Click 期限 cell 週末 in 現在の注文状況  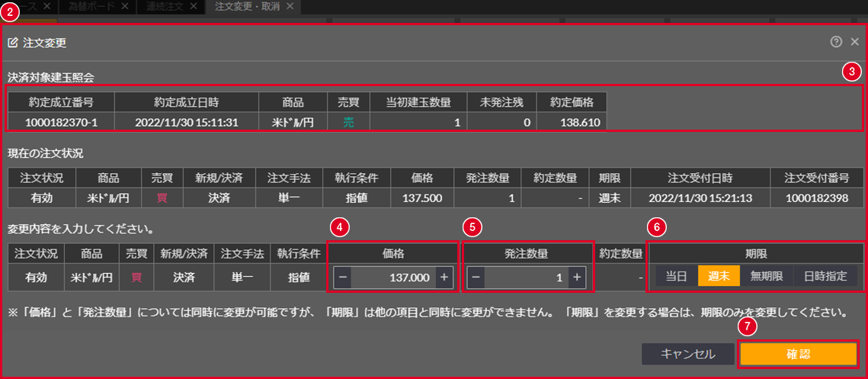[610, 198]
